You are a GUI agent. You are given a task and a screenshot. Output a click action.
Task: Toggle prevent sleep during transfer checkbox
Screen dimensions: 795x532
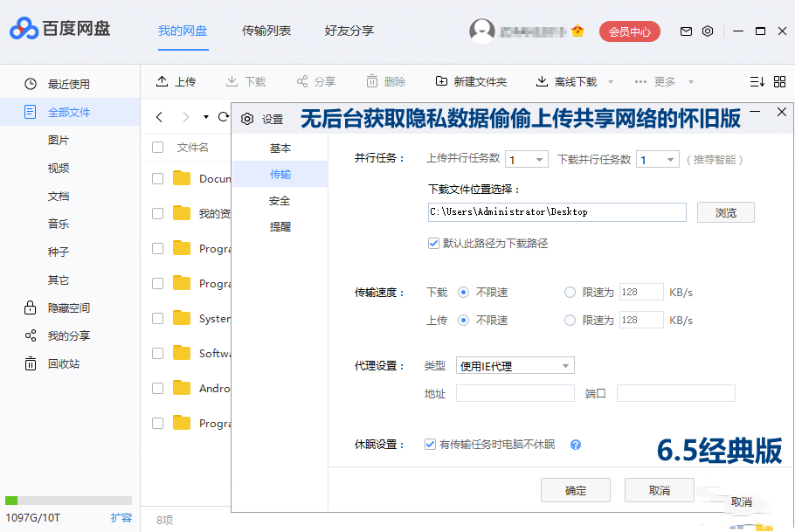[x=430, y=445]
